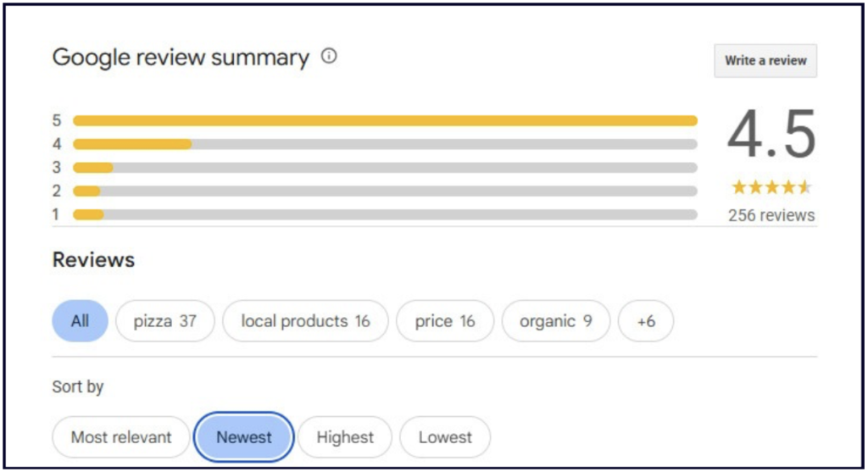The height and width of the screenshot is (472, 868).
Task: Filter reviews by price topic
Action: [x=445, y=321]
